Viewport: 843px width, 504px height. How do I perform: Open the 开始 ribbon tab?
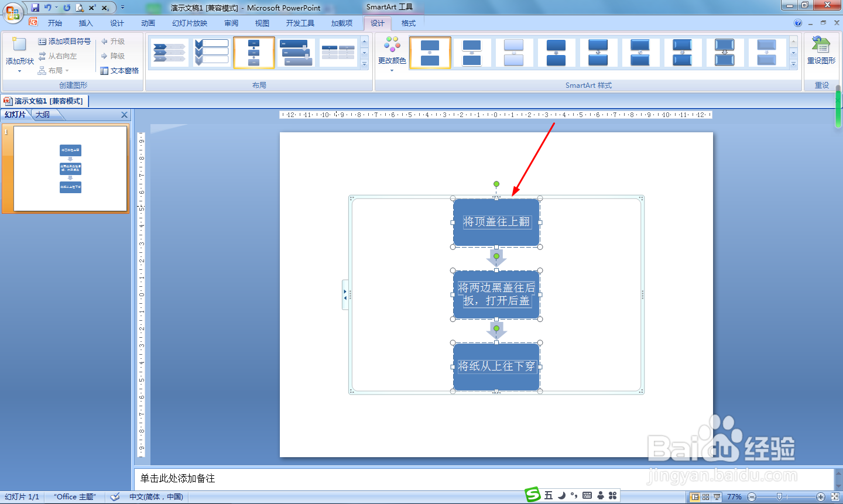click(x=55, y=23)
